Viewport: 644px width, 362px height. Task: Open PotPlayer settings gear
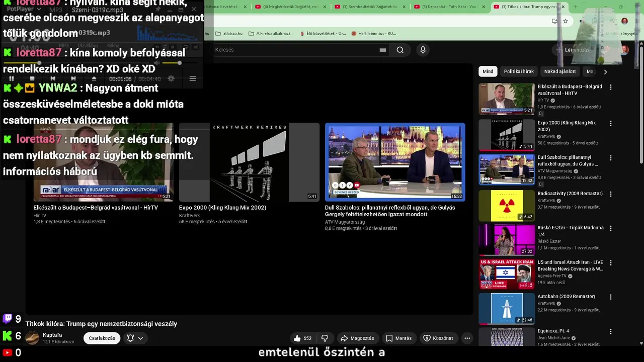(x=171, y=79)
